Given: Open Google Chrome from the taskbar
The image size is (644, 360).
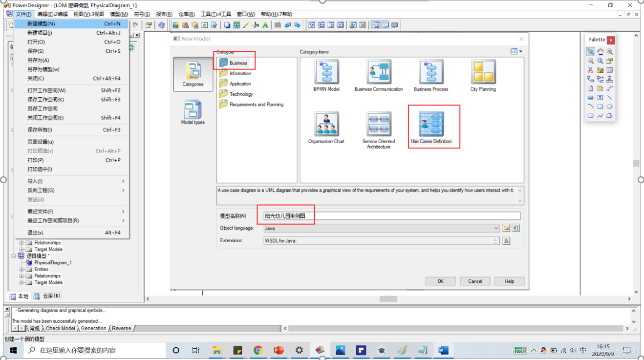Looking at the screenshot, I should [x=258, y=350].
